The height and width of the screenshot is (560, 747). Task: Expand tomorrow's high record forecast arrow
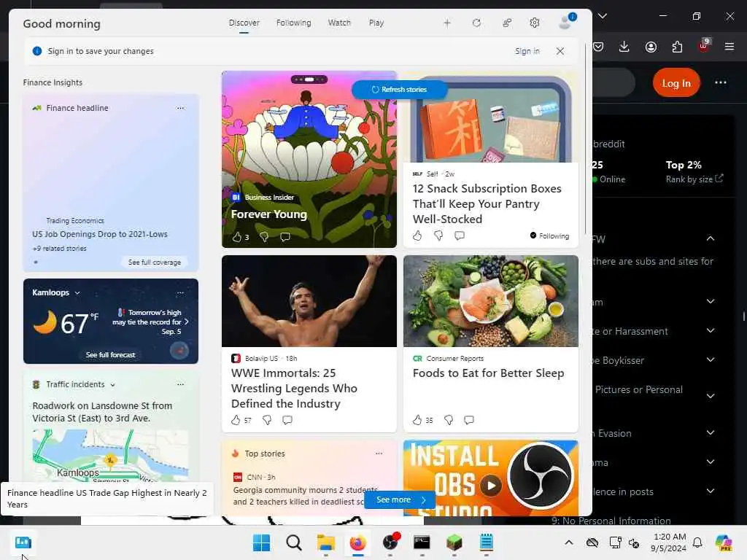coord(186,322)
